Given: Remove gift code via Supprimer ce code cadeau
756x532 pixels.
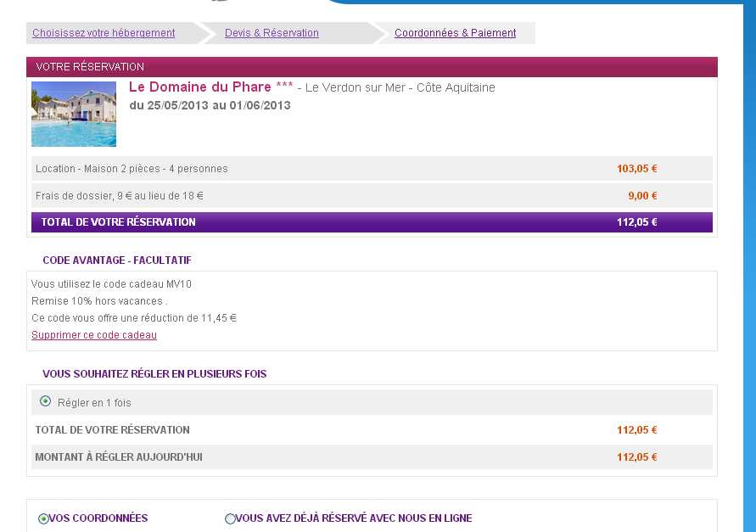Looking at the screenshot, I should (x=94, y=335).
